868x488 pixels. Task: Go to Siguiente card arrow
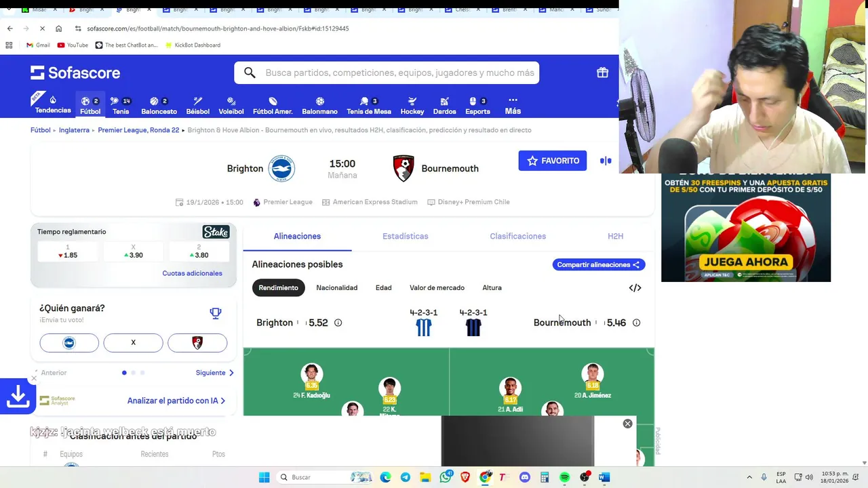click(x=214, y=373)
